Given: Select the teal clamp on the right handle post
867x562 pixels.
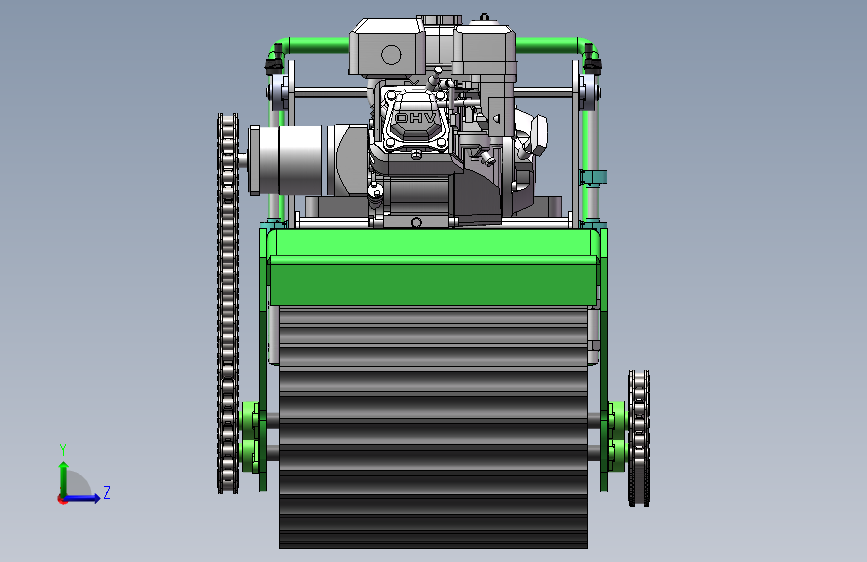Looking at the screenshot, I should (593, 178).
